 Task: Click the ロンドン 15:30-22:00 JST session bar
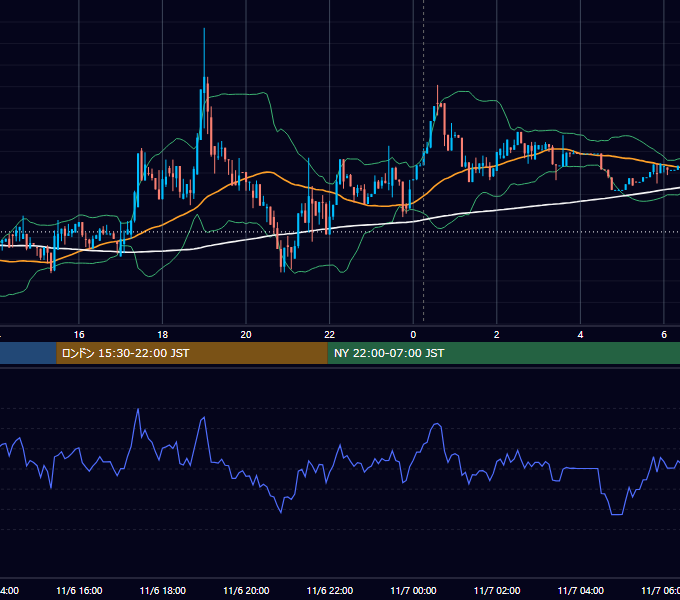192,353
